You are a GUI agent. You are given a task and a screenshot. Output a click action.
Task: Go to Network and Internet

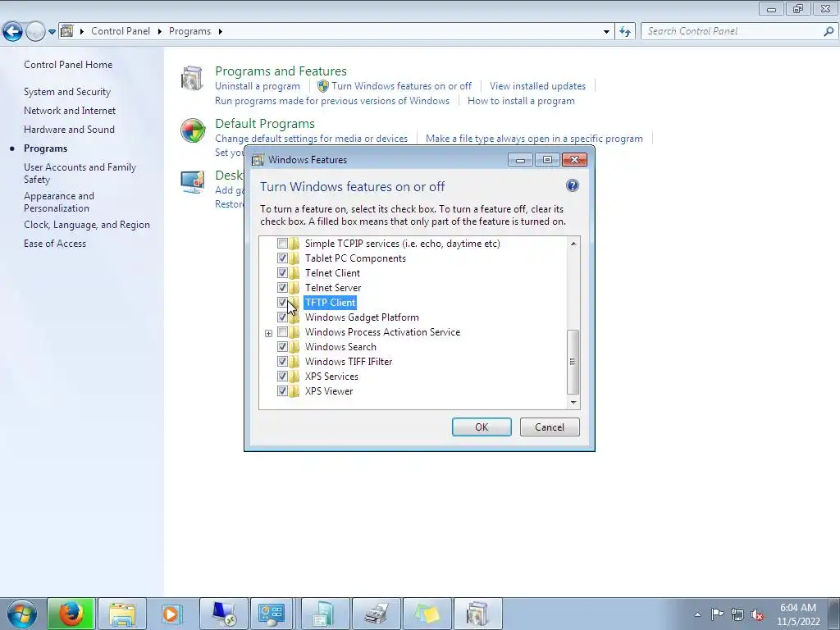pos(70,111)
